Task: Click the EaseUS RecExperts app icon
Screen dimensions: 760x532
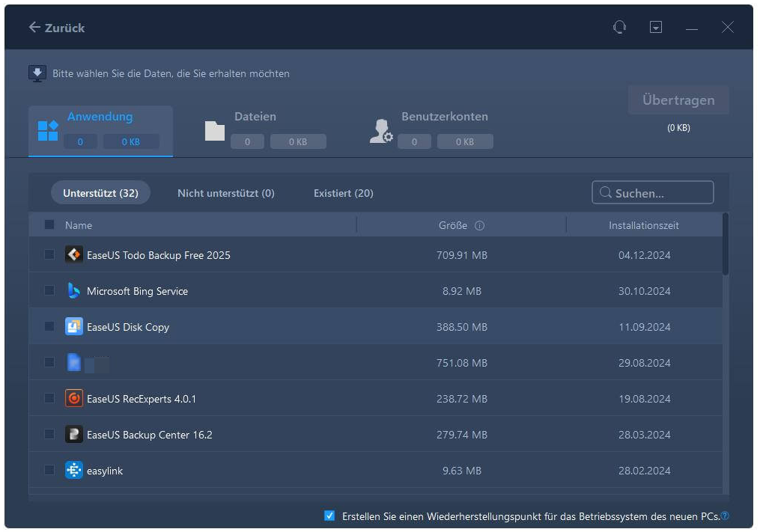Action: pyautogui.click(x=73, y=398)
